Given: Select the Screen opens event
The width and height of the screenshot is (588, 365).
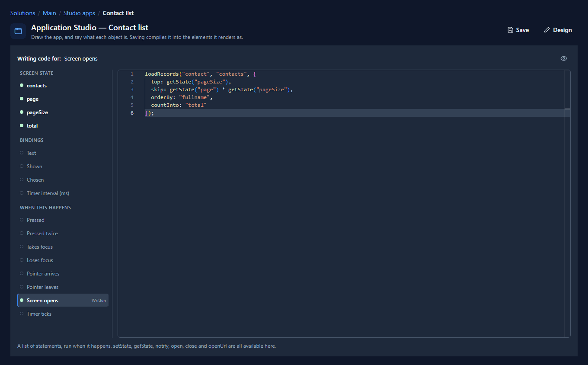Looking at the screenshot, I should pyautogui.click(x=63, y=301).
